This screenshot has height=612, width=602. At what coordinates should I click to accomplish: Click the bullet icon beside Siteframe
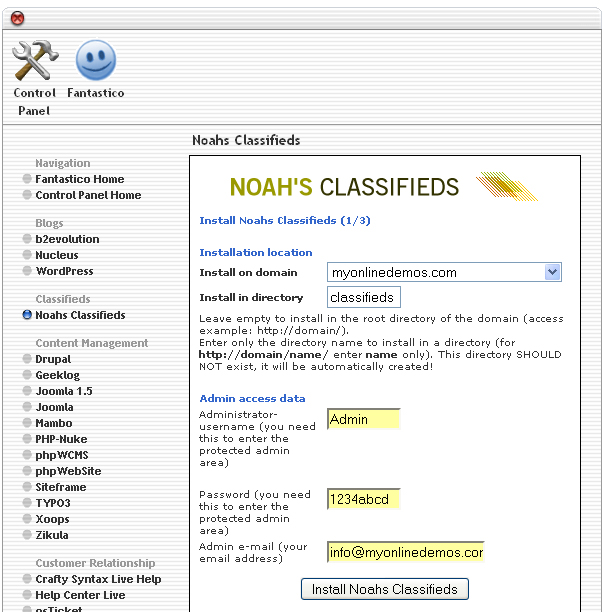coord(27,487)
